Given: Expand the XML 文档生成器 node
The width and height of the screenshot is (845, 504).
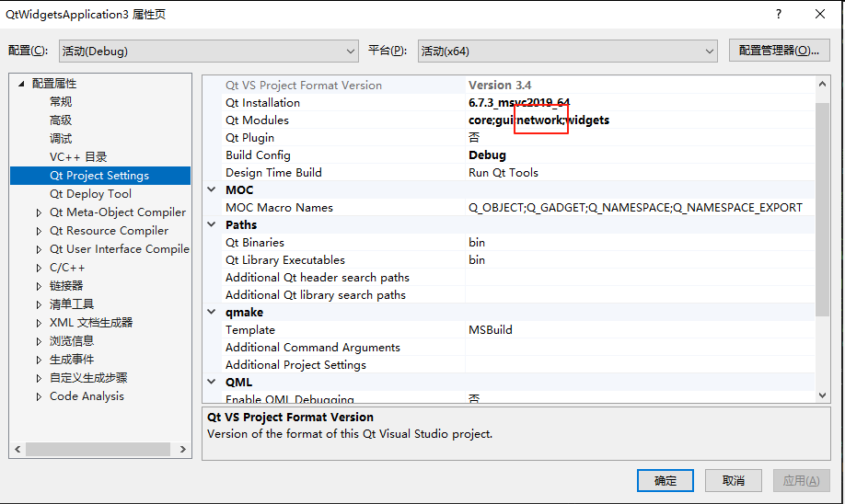Looking at the screenshot, I should pos(39,323).
